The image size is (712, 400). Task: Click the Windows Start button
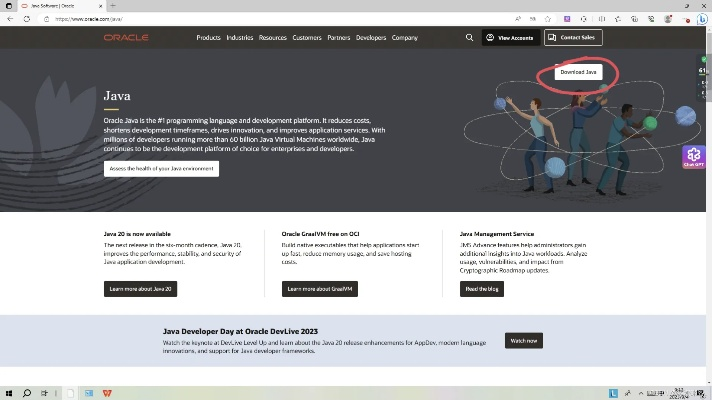tap(9, 393)
